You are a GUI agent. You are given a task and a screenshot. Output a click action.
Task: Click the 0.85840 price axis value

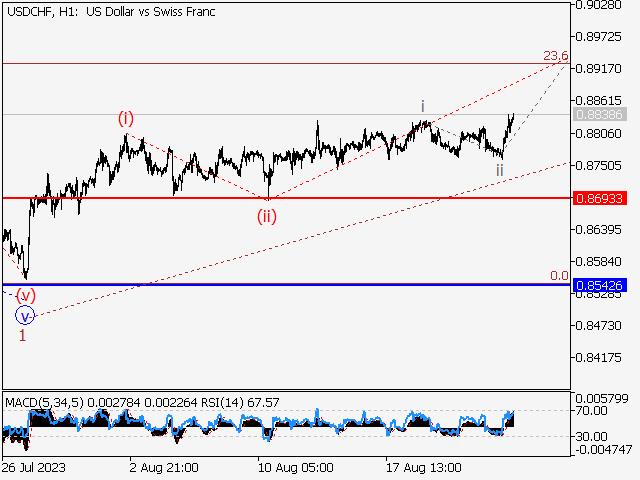point(599,261)
